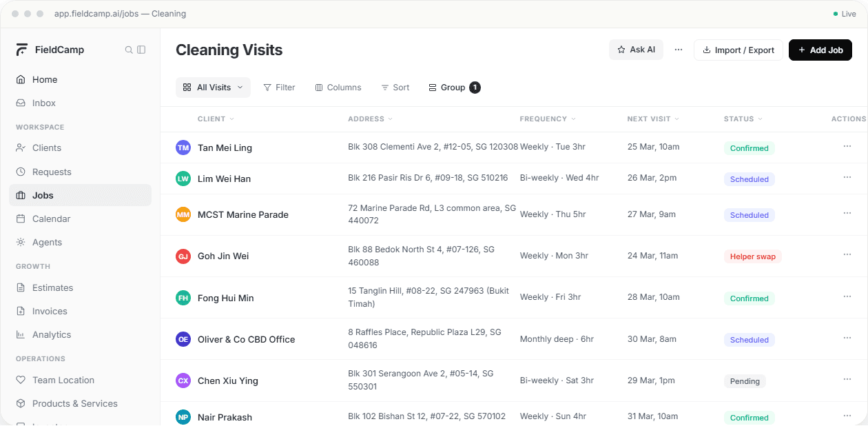868x426 pixels.
Task: Click the LW avatar for Lim Wei Han
Action: [183, 179]
